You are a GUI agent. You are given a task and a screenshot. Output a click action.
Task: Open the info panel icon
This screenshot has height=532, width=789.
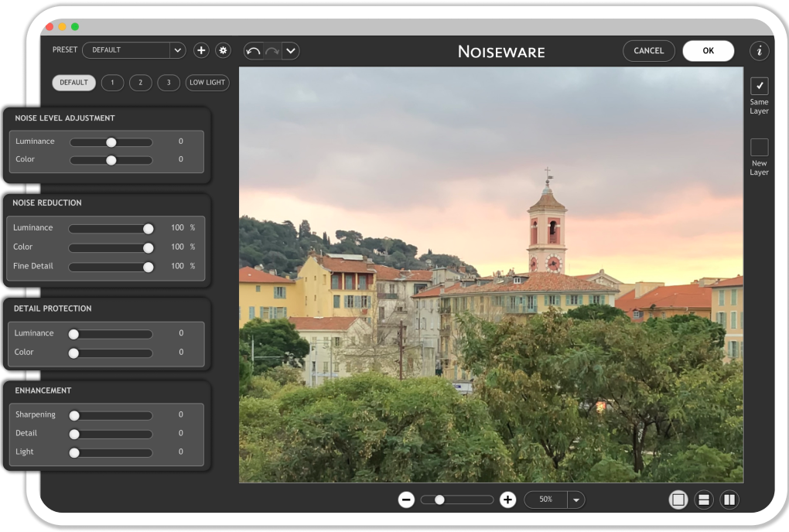[x=759, y=50]
